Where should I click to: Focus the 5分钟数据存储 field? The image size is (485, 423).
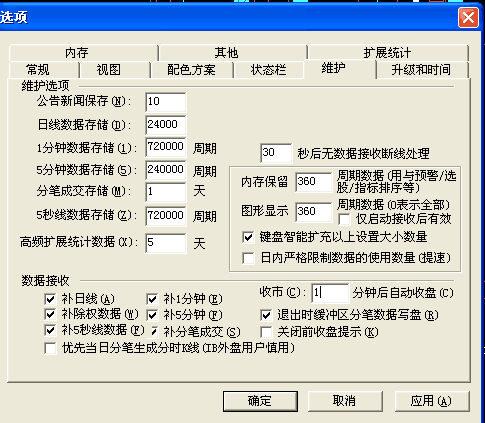pos(166,170)
